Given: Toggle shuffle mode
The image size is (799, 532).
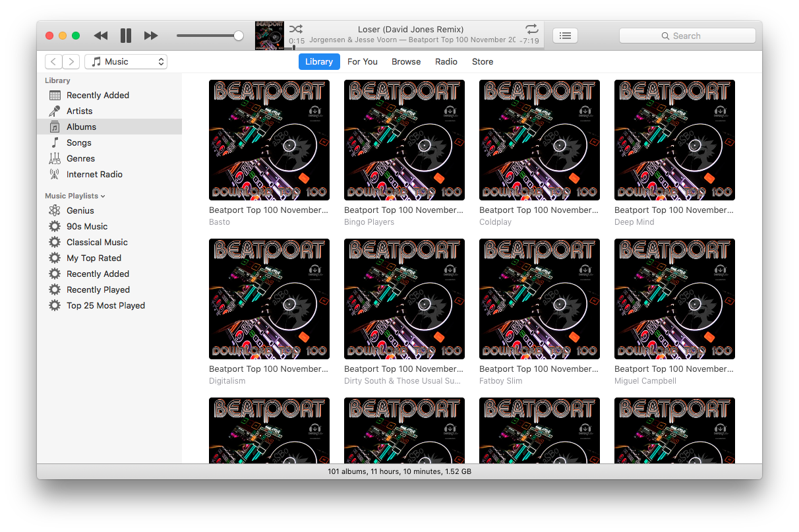Looking at the screenshot, I should coord(296,29).
